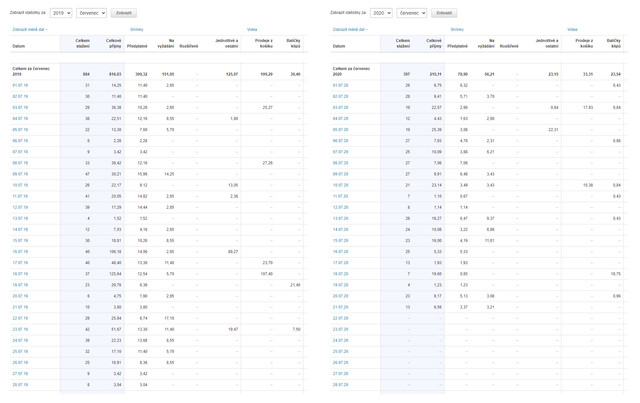Viewport: 640px width, 403px height.
Task: Open the 27.07.19 date link
Action: 20,374
